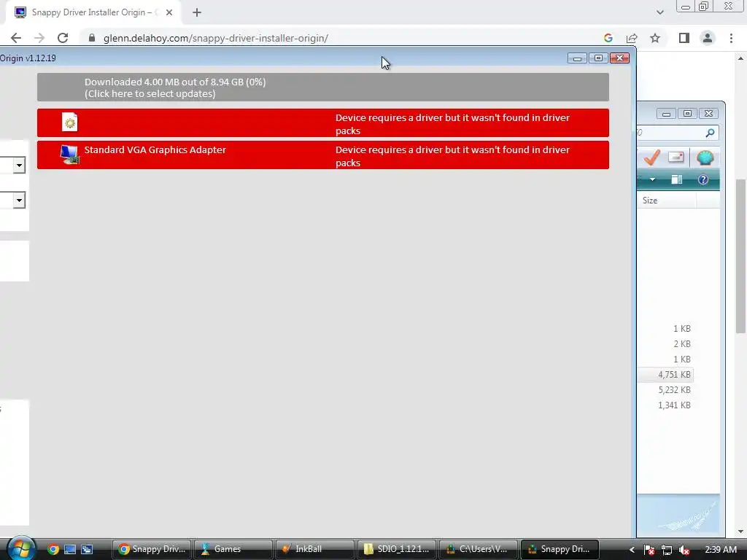Click Switch between windows quick launch icon
Viewport: 747px width, 560px height.
click(87, 550)
